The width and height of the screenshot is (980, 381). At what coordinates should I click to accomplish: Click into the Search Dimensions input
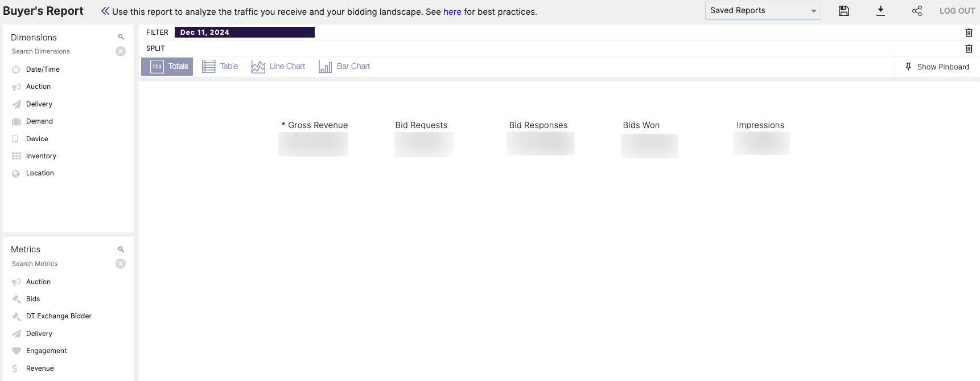click(63, 51)
